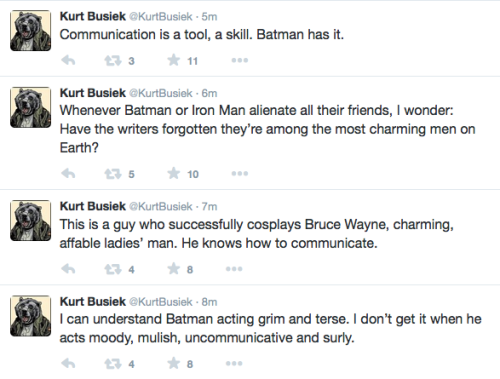The image size is (500, 379).
Task: Reply to the 'cosplays Bruce Wayne' tweet
Action: (x=68, y=269)
